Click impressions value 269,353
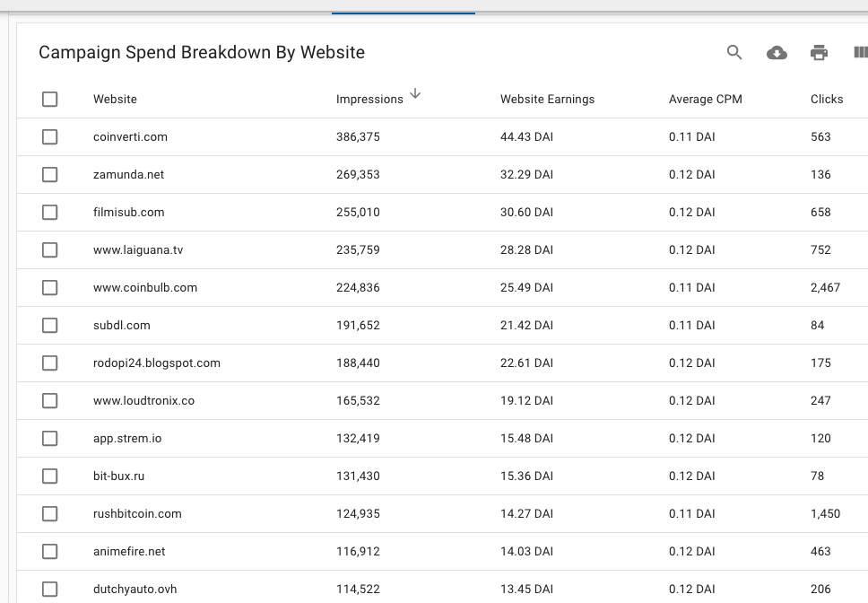 point(358,174)
